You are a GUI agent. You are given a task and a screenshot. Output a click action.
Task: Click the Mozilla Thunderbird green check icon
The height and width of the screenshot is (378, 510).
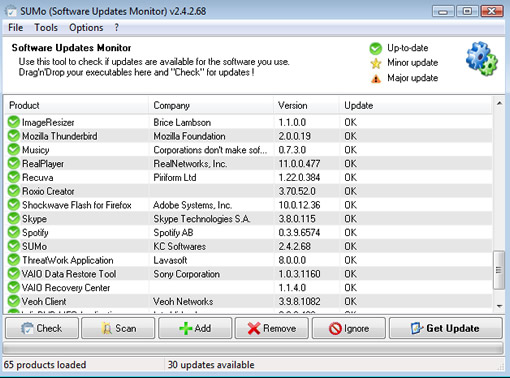click(x=14, y=136)
